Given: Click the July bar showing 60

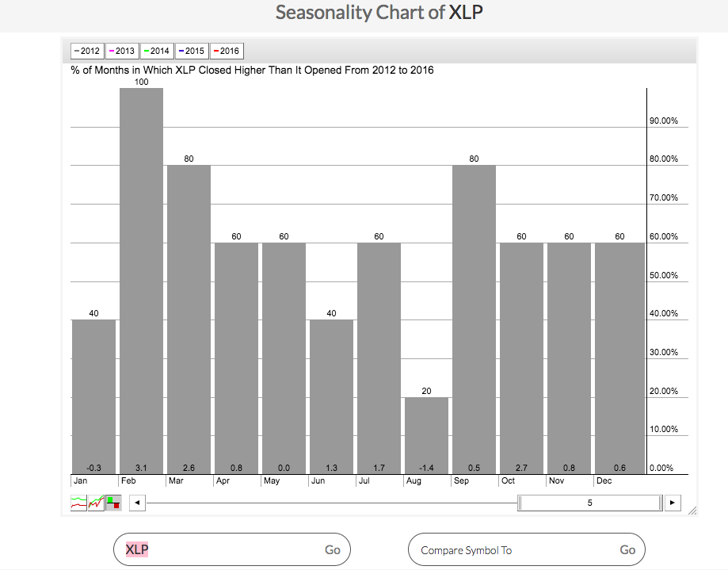Looking at the screenshot, I should tap(379, 358).
